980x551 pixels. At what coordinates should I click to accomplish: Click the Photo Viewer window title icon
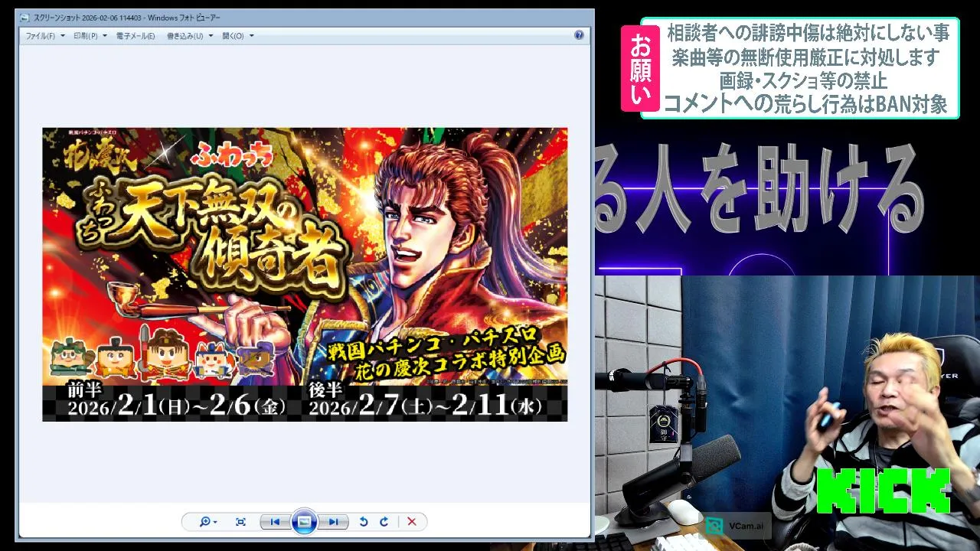26,17
